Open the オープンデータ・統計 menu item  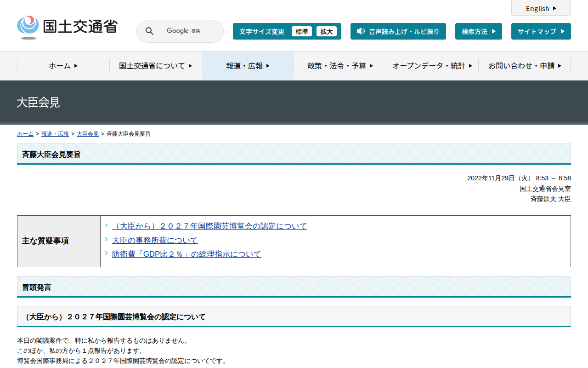click(x=432, y=66)
